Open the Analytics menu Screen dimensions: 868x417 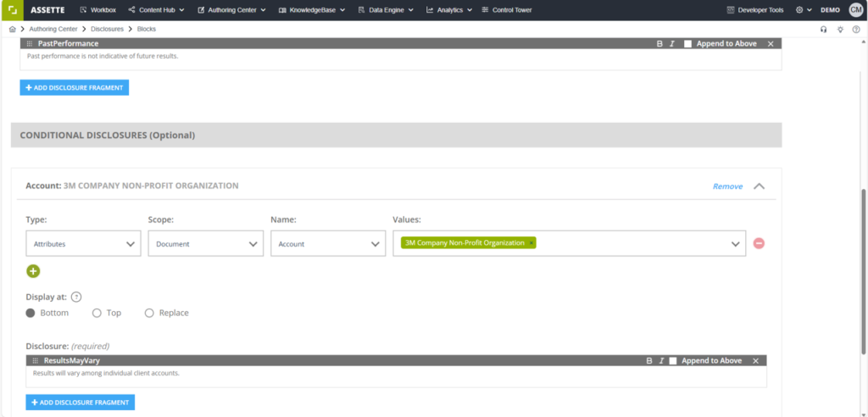click(x=448, y=10)
